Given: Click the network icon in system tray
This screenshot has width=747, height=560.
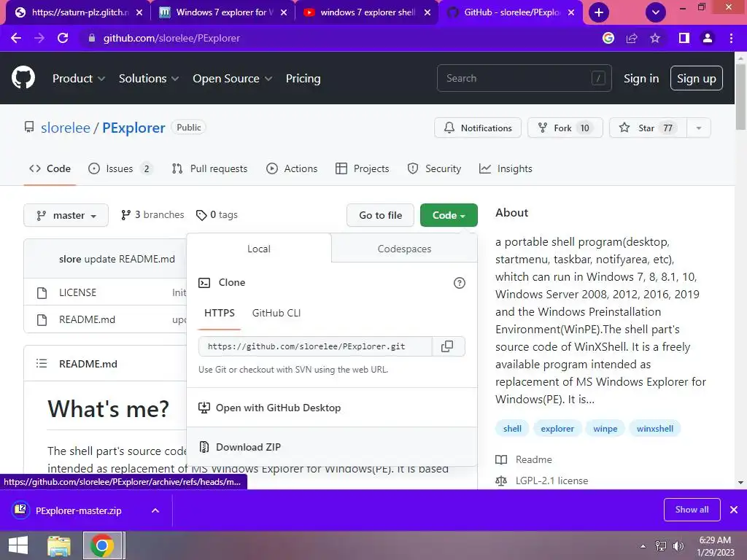Looking at the screenshot, I should 660,545.
